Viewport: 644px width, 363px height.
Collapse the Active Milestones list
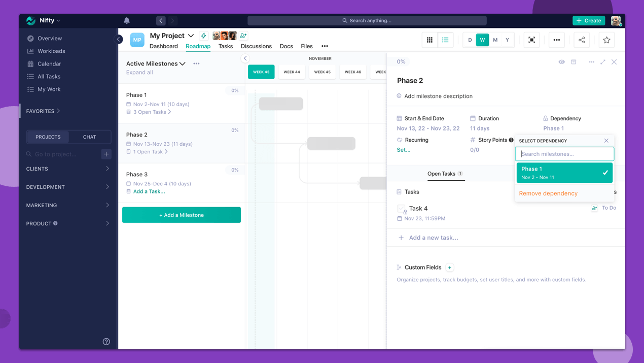[183, 63]
